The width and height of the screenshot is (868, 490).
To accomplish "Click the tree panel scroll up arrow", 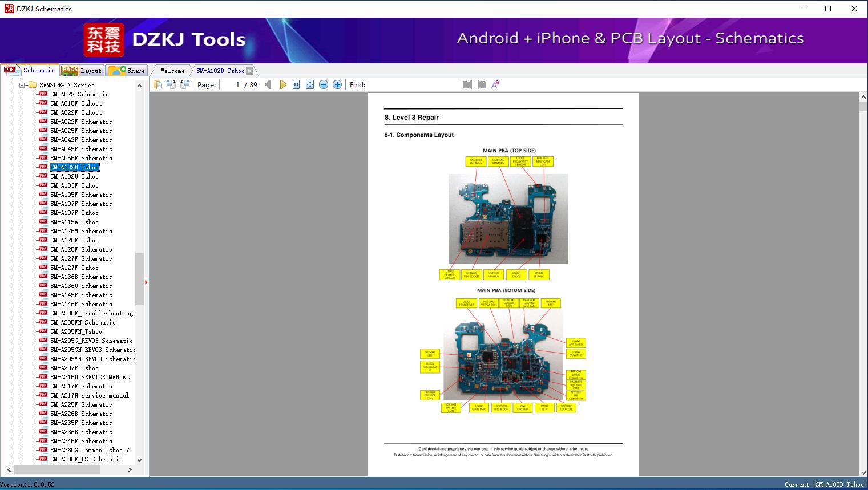I will [139, 86].
